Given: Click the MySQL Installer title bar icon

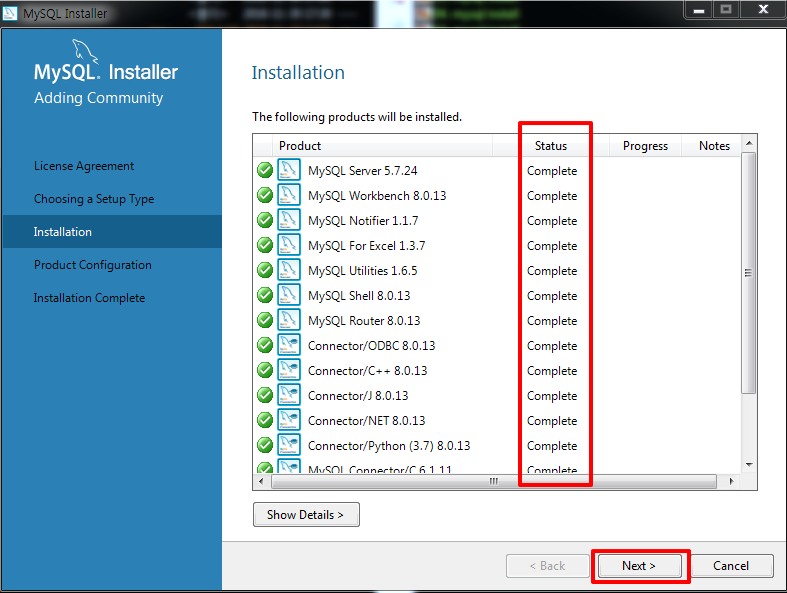Looking at the screenshot, I should pyautogui.click(x=10, y=13).
